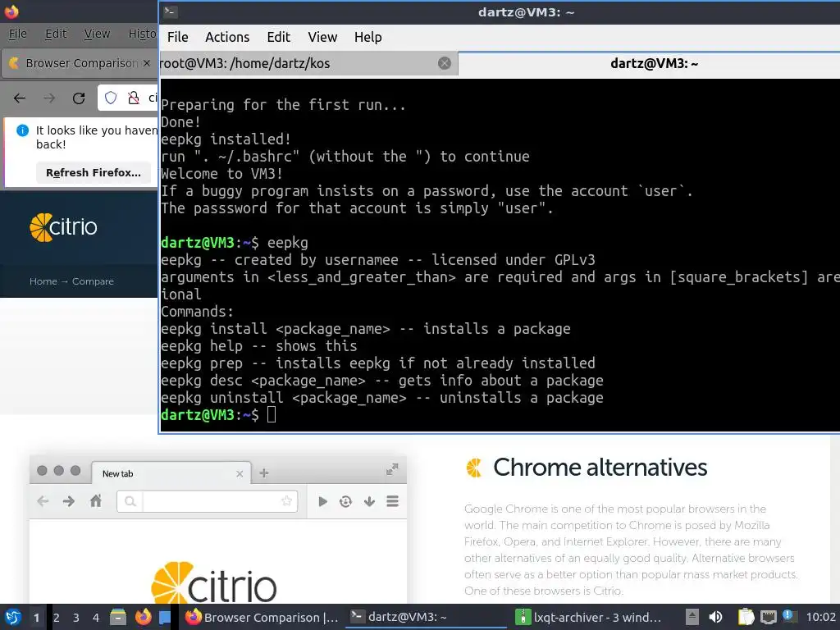This screenshot has width=840, height=630.
Task: Switch to workspace 3 in pager
Action: [x=76, y=618]
